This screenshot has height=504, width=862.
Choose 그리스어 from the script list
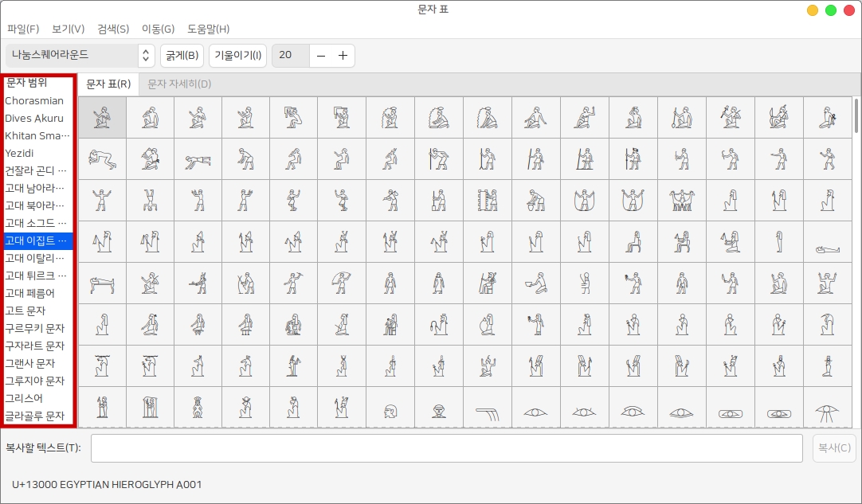pyautogui.click(x=24, y=398)
